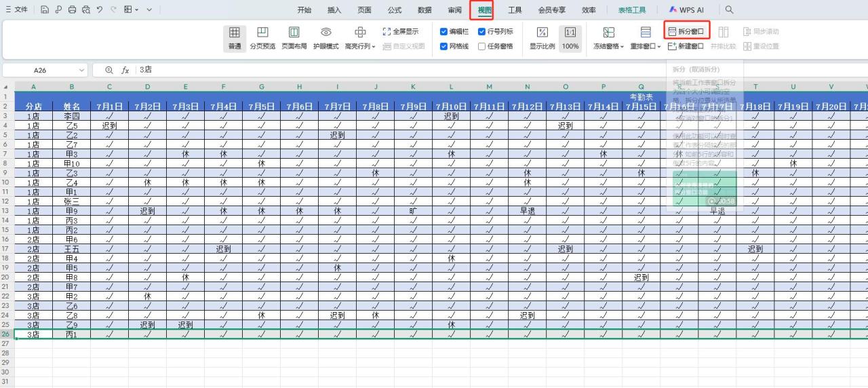Open the 文件 file menu
The width and height of the screenshot is (868, 388).
click(16, 10)
